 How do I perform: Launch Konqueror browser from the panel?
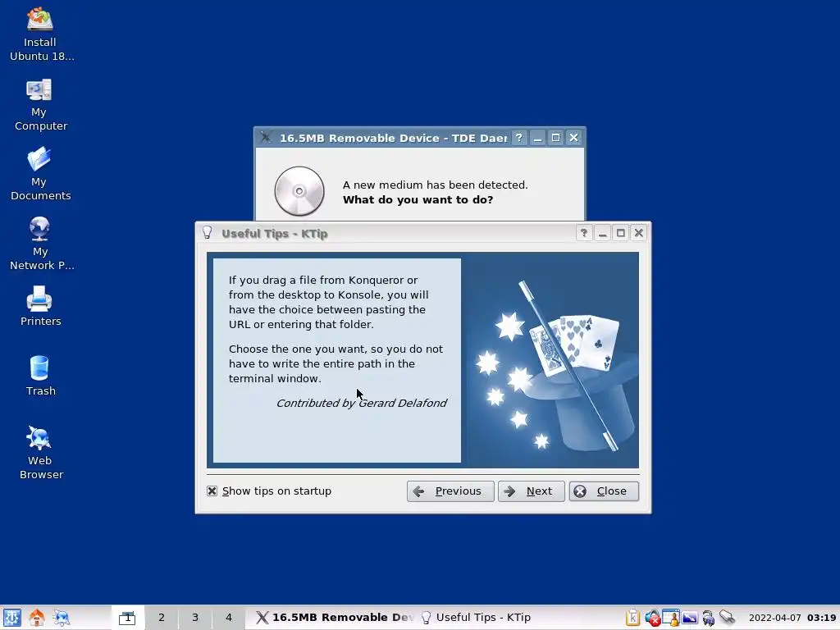click(61, 618)
